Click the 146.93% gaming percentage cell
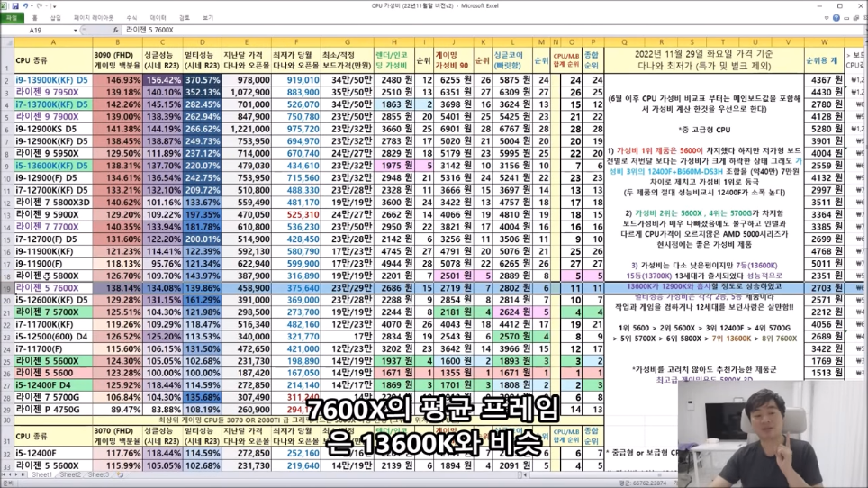Image resolution: width=868 pixels, height=488 pixels. pyautogui.click(x=118, y=79)
